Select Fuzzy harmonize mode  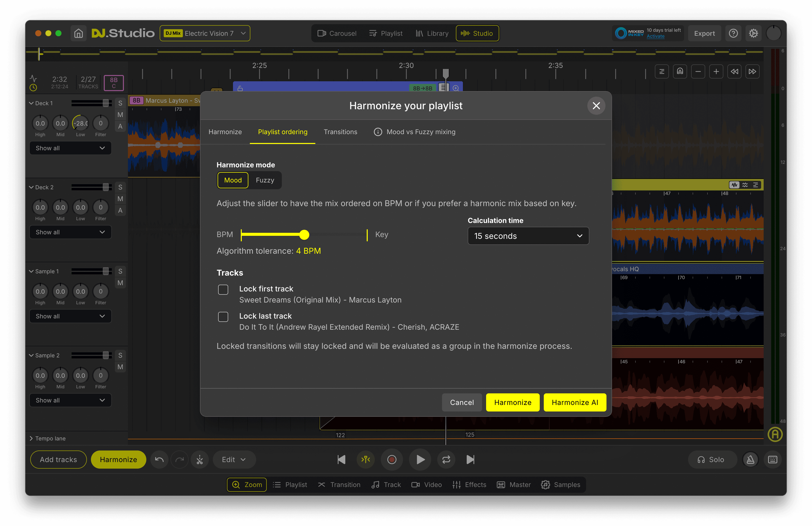[265, 180]
